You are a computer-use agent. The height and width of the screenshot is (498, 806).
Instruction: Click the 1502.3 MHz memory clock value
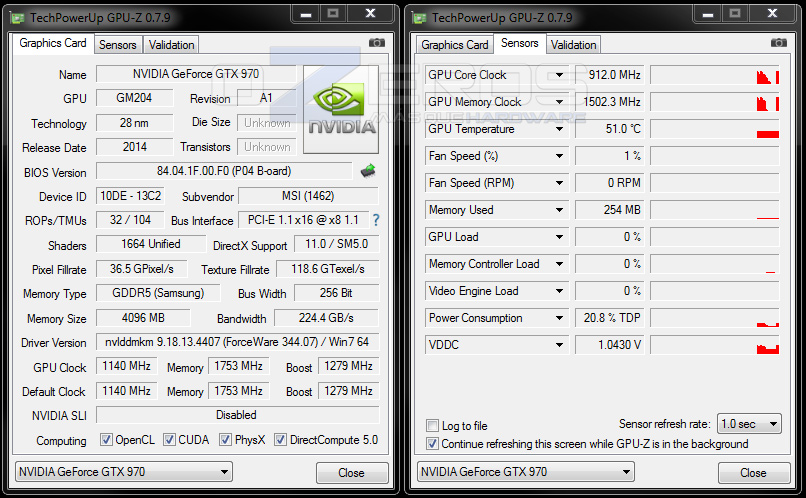tap(610, 102)
